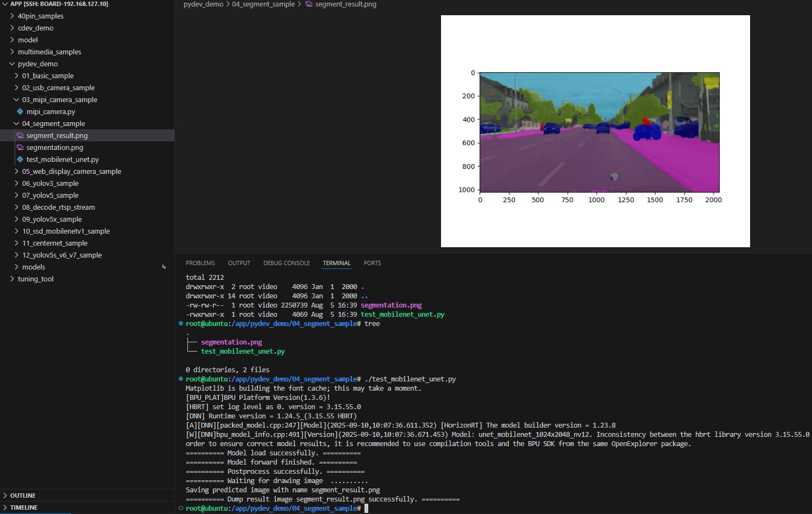Open the DEBUG CONSOLE tab
The image size is (812, 514).
pyautogui.click(x=286, y=263)
